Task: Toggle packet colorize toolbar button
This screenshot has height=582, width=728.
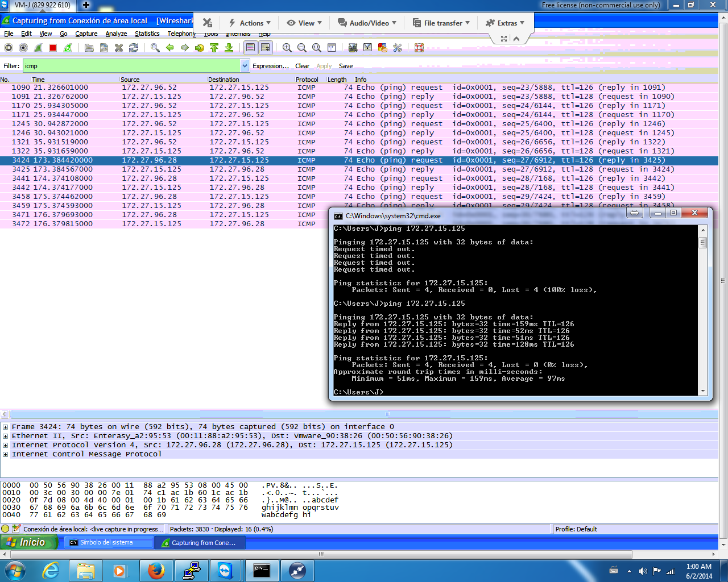Action: (251, 48)
